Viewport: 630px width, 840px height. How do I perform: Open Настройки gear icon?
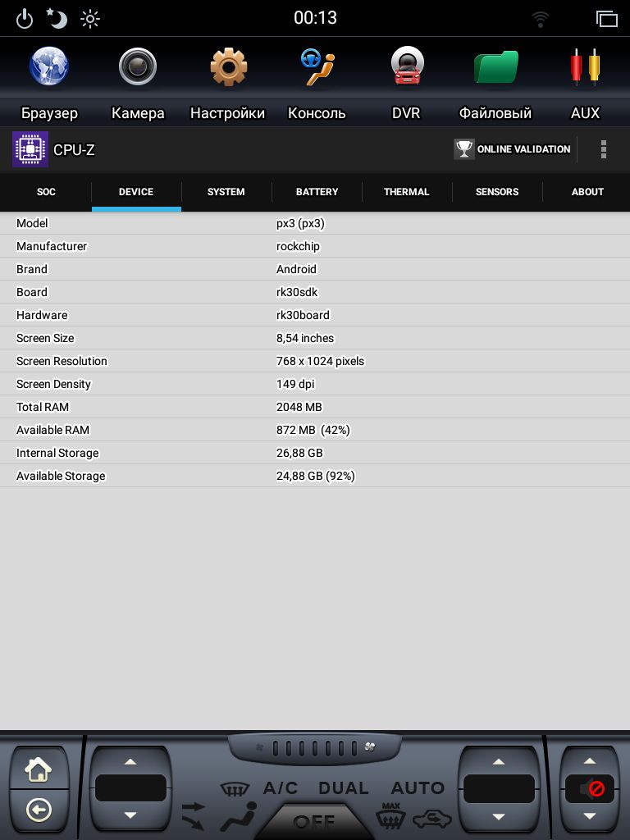[228, 67]
